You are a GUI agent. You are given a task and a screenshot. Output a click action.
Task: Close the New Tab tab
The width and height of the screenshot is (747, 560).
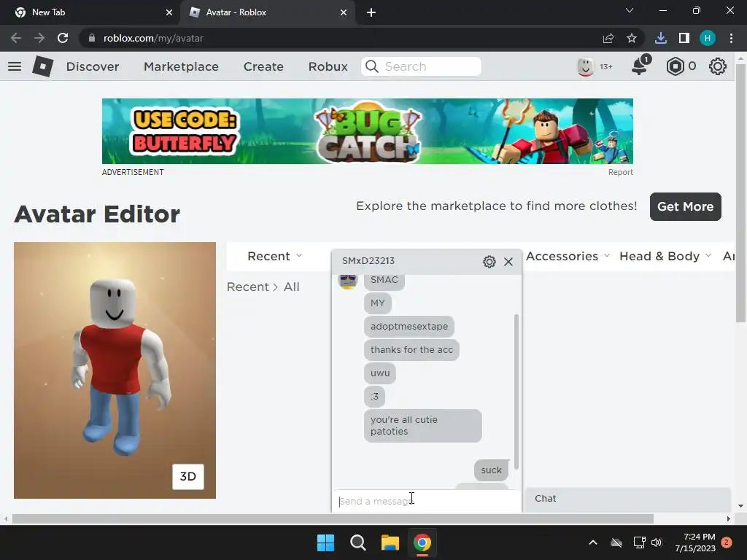(169, 12)
